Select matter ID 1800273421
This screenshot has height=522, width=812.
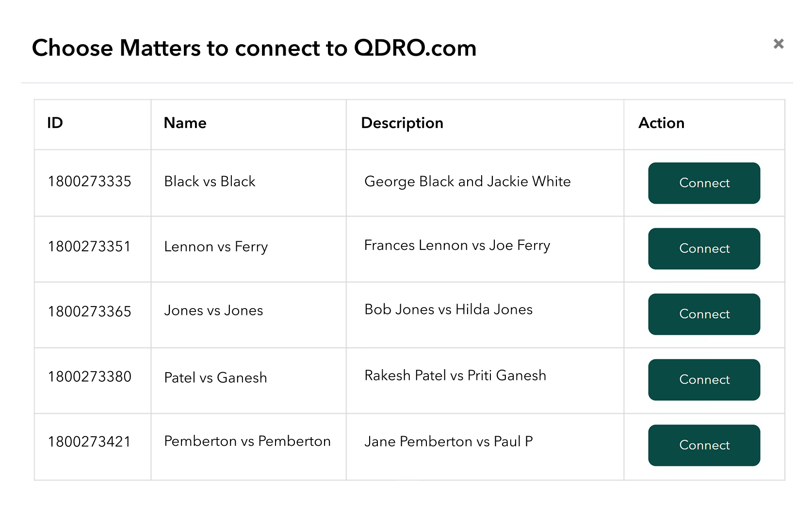[x=90, y=442]
